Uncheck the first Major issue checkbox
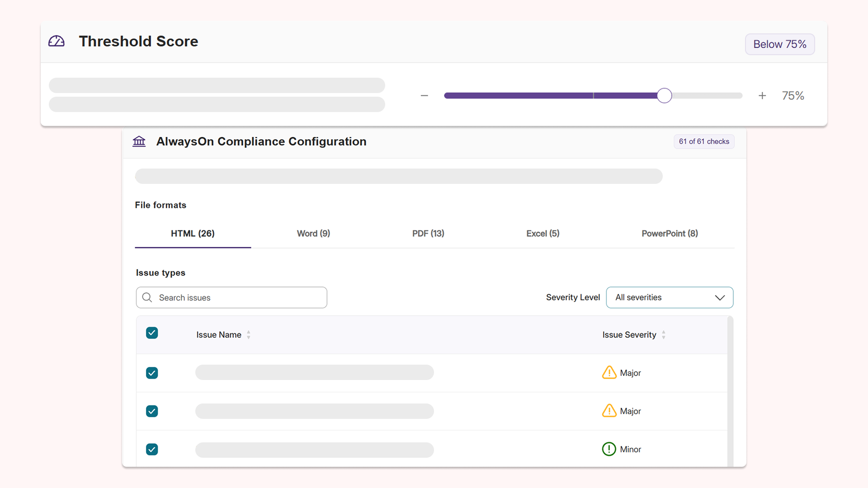This screenshot has height=488, width=868. coord(152,373)
